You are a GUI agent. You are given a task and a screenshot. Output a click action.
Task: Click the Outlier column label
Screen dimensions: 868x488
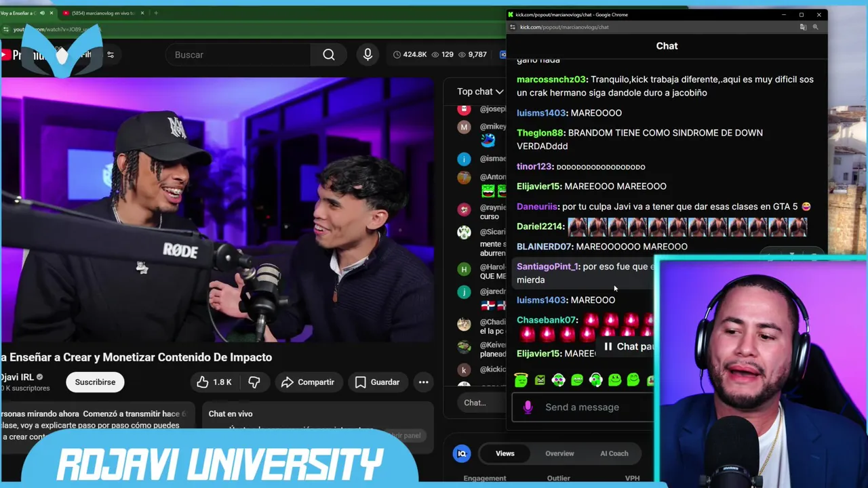(x=559, y=479)
